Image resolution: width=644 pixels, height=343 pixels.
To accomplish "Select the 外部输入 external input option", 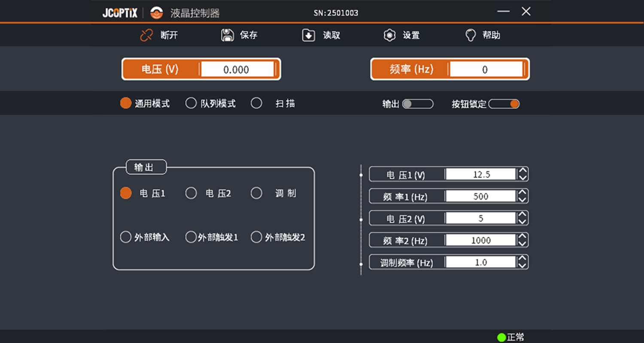I will pos(126,237).
